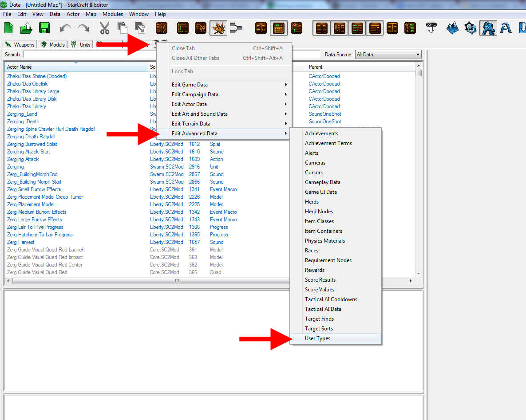The height and width of the screenshot is (420, 526).
Task: Select Zerg Placement Model Creep Tumor row
Action: click(45, 197)
